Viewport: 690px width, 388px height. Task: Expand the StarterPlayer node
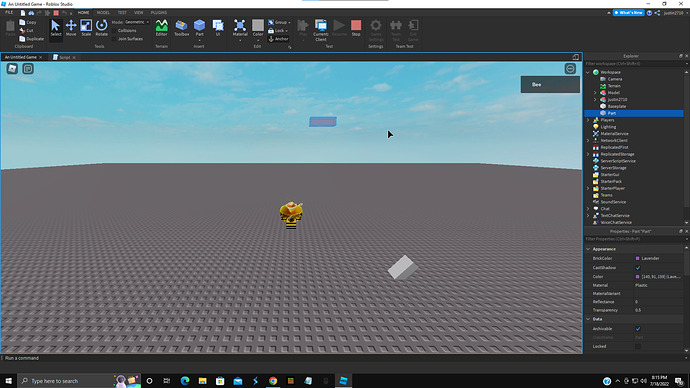pos(588,188)
